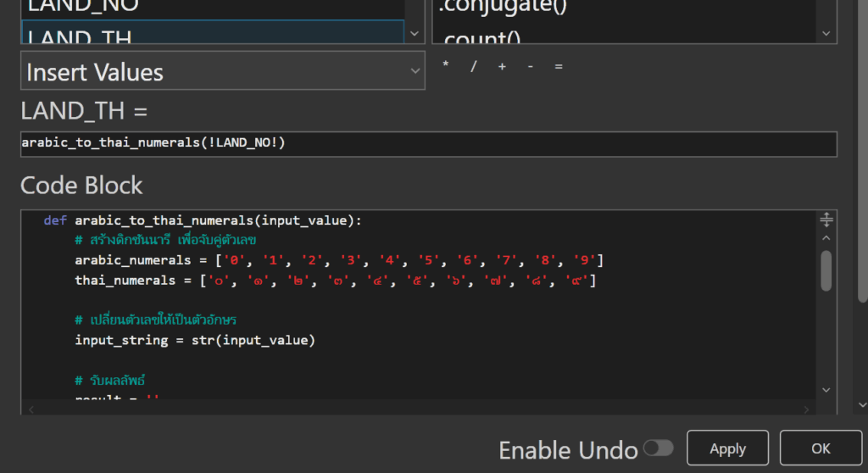This screenshot has height=473, width=868.
Task: Select the LAND_NO field entry
Action: click(212, 7)
